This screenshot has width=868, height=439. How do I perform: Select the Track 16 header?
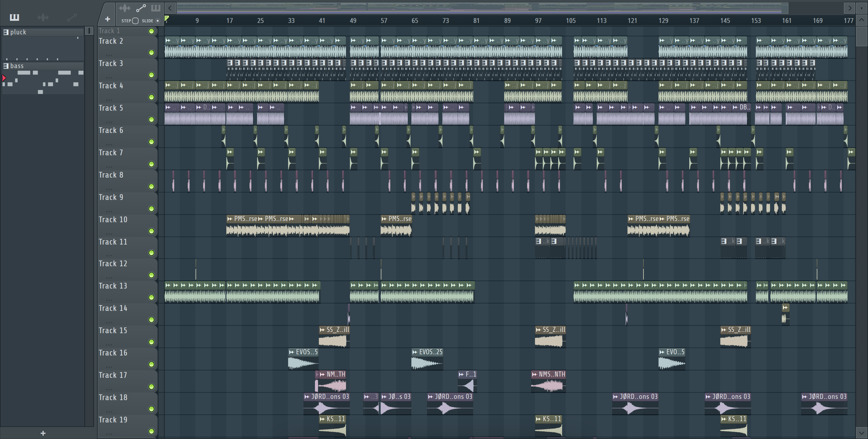(127, 358)
